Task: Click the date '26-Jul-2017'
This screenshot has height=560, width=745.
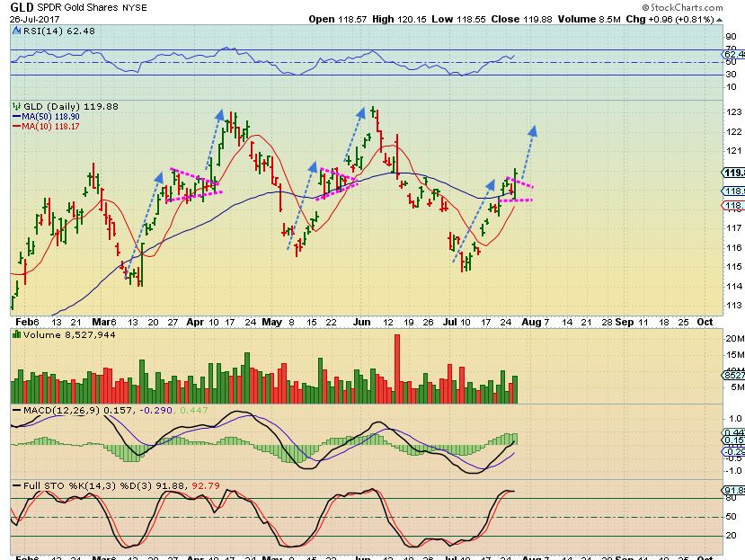Action: pos(34,20)
